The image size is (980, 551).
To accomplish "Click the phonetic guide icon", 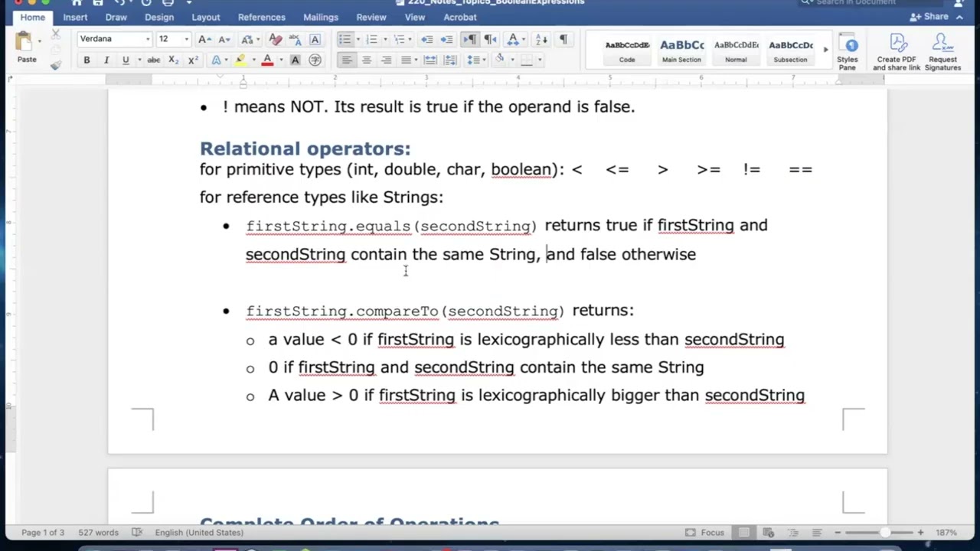I will pos(295,39).
